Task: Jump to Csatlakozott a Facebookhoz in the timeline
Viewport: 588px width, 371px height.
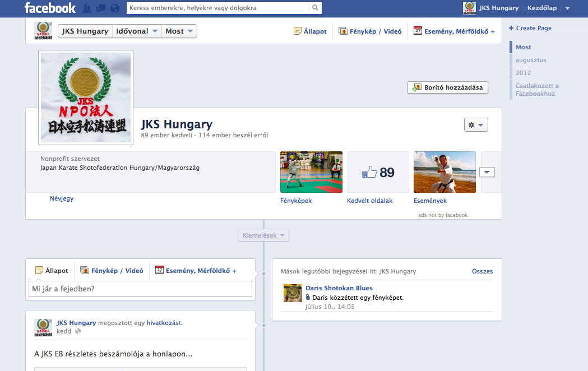Action: tap(537, 90)
